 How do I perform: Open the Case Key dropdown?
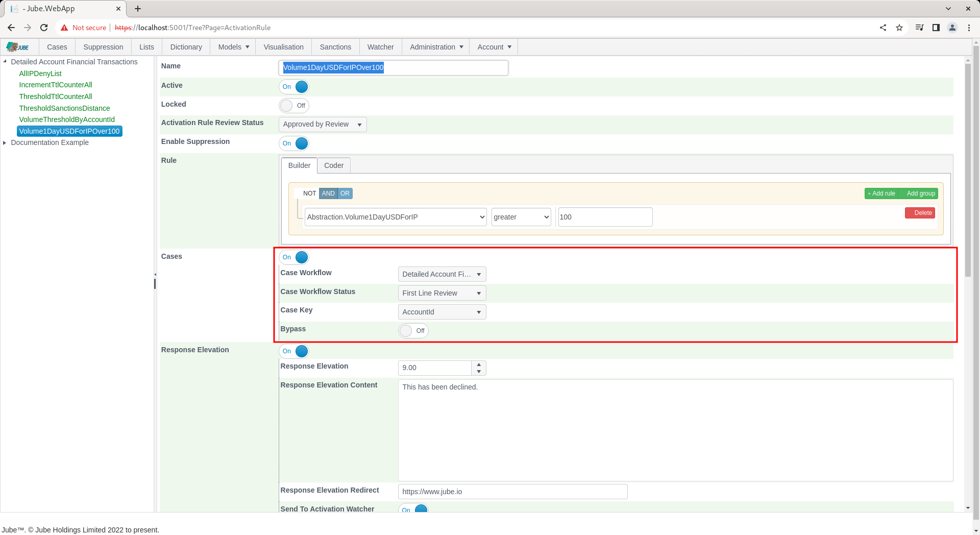pyautogui.click(x=442, y=312)
